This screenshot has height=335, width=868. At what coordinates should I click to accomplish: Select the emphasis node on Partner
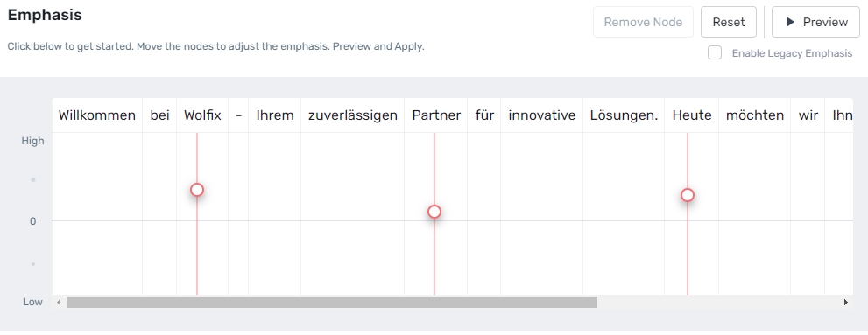(434, 212)
